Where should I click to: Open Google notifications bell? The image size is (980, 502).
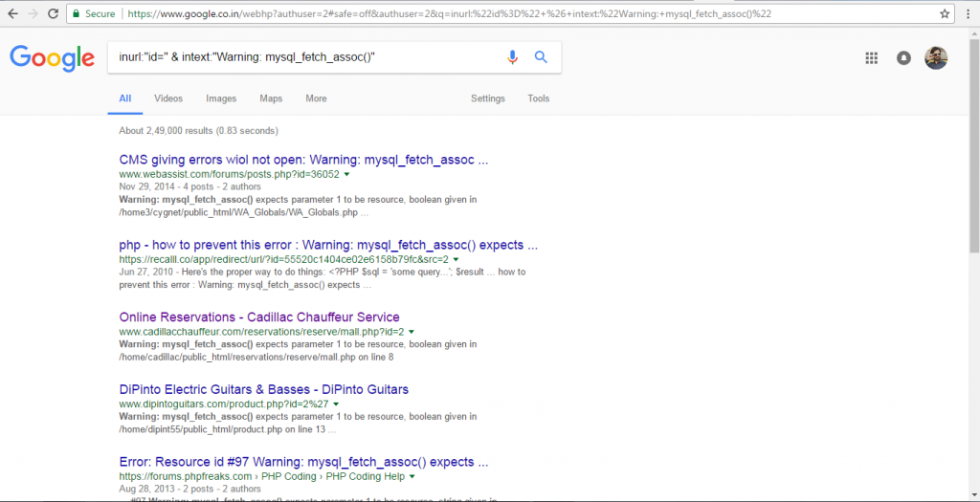tap(903, 58)
